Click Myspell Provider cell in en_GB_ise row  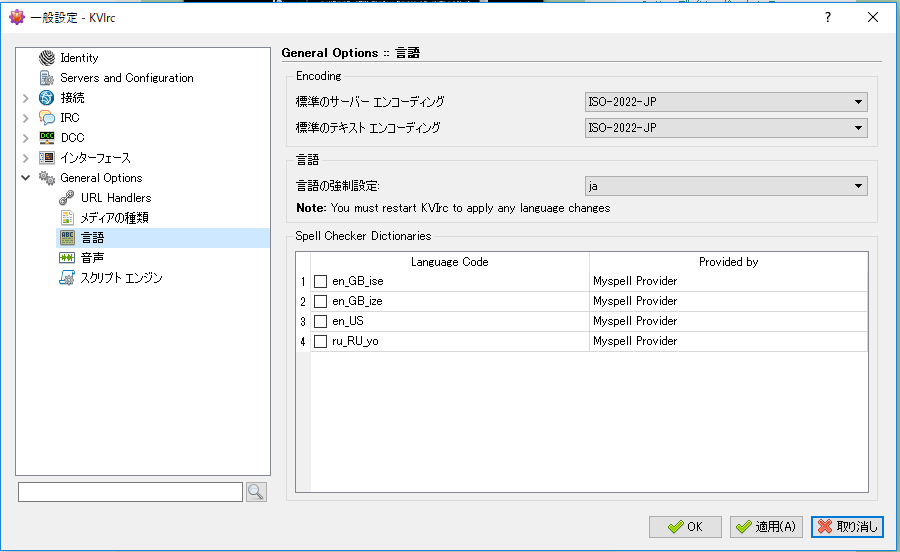coord(728,281)
